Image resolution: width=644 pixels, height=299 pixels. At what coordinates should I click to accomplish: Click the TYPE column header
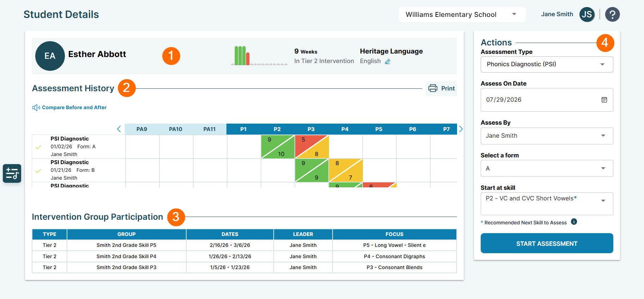49,234
